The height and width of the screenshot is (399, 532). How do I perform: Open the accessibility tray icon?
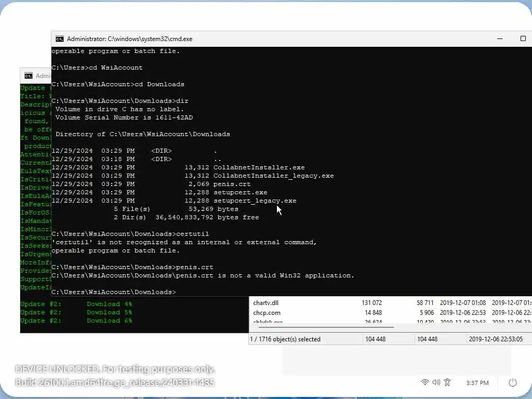pos(447,382)
